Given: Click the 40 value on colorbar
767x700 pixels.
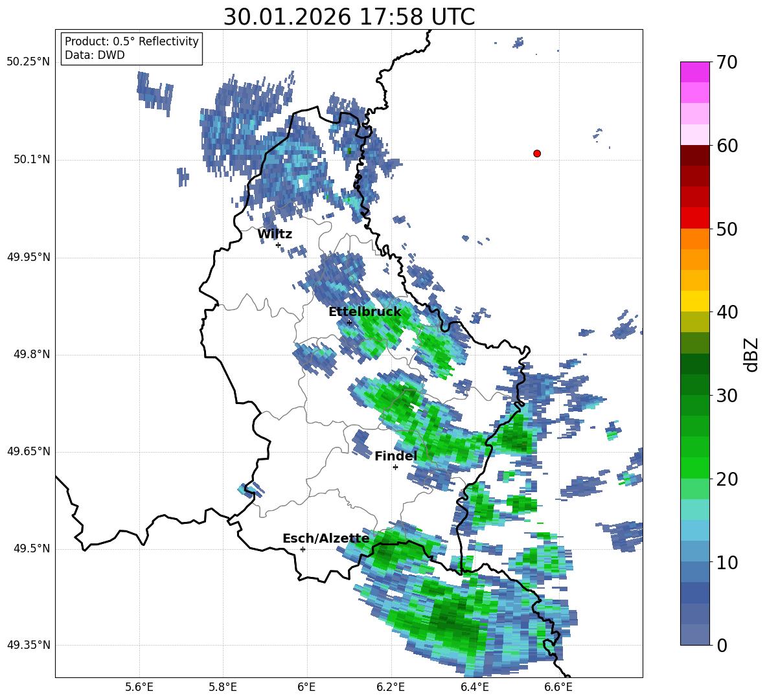Looking at the screenshot, I should click(x=727, y=312).
